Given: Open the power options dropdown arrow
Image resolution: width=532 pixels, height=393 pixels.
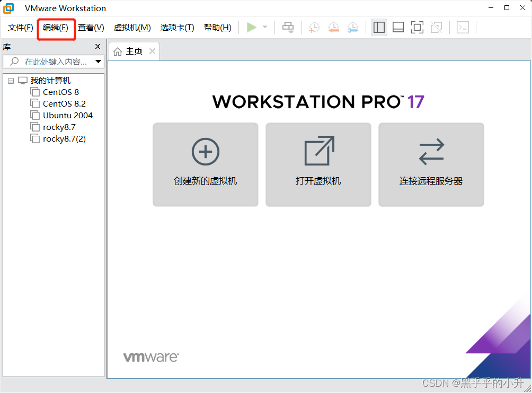Looking at the screenshot, I should (x=265, y=27).
